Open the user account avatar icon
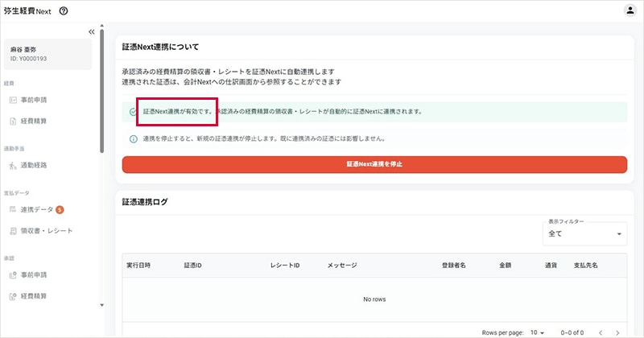Image resolution: width=644 pixels, height=338 pixels. click(630, 10)
